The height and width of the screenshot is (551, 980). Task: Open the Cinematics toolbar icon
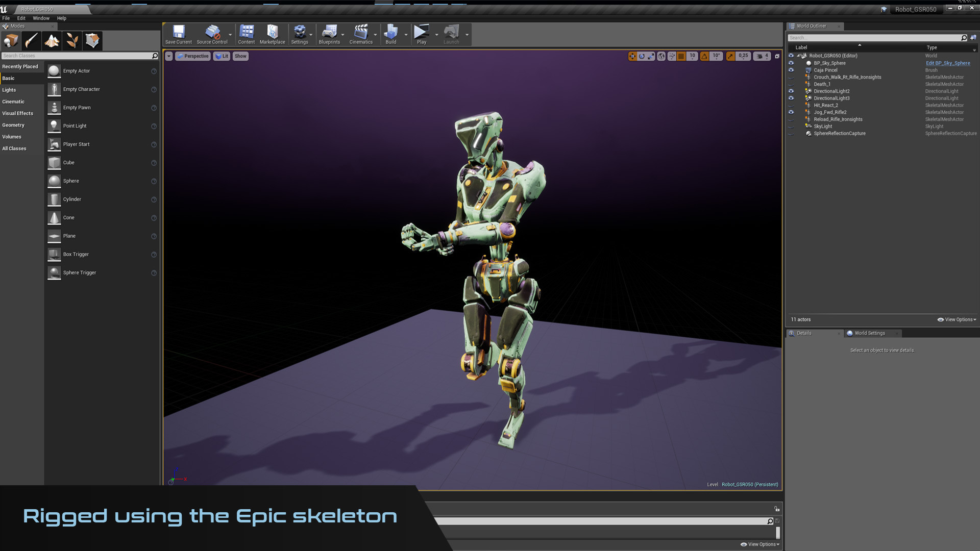pos(361,34)
